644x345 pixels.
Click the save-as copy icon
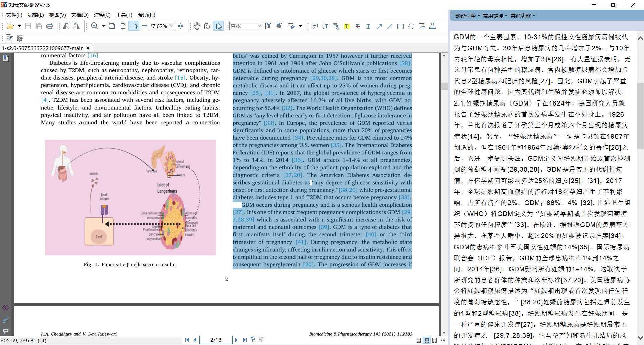(39, 26)
